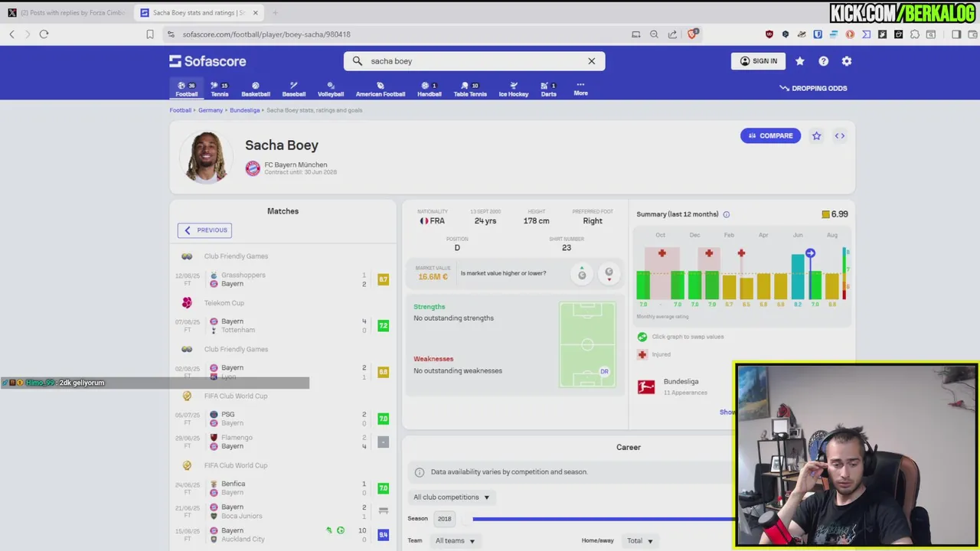Viewport: 980px width, 551px height.
Task: Open All club competitions dropdown
Action: tap(451, 497)
